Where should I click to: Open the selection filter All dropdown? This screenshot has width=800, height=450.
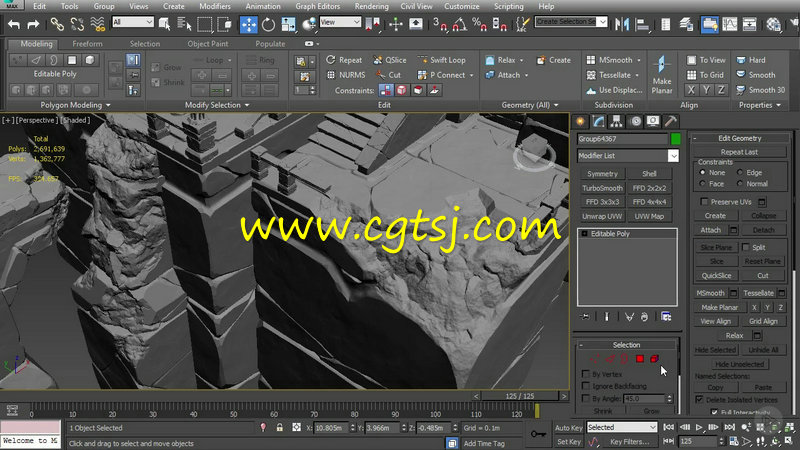pyautogui.click(x=133, y=22)
